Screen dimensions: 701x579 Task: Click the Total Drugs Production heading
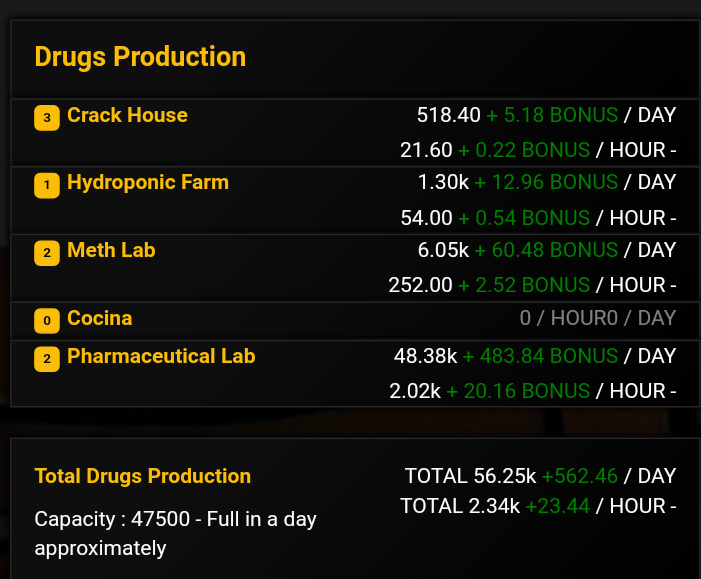[x=143, y=476]
